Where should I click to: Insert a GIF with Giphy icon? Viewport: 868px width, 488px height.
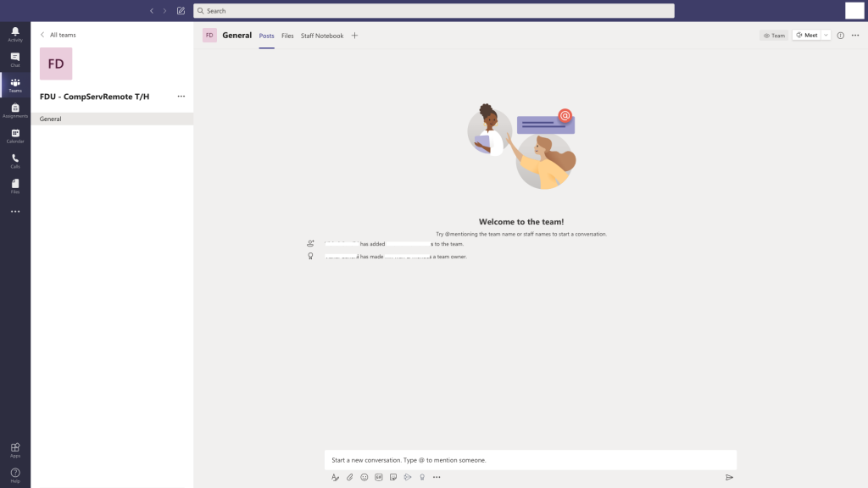pyautogui.click(x=379, y=477)
